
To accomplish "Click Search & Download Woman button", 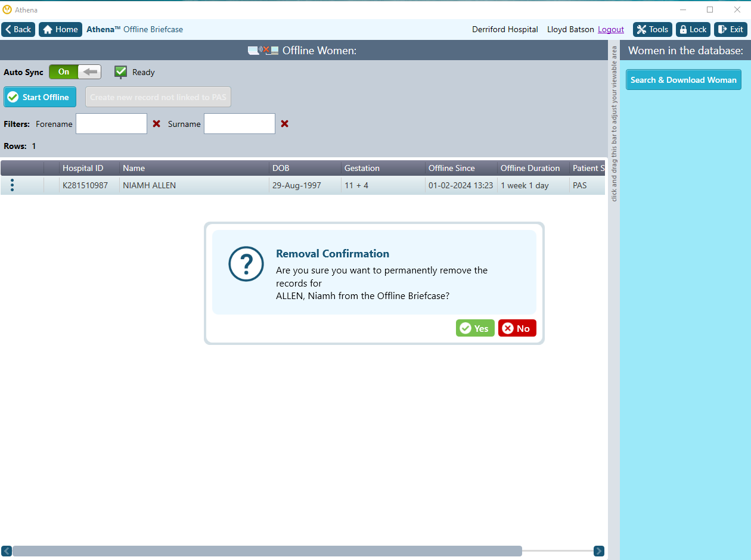I will click(684, 80).
